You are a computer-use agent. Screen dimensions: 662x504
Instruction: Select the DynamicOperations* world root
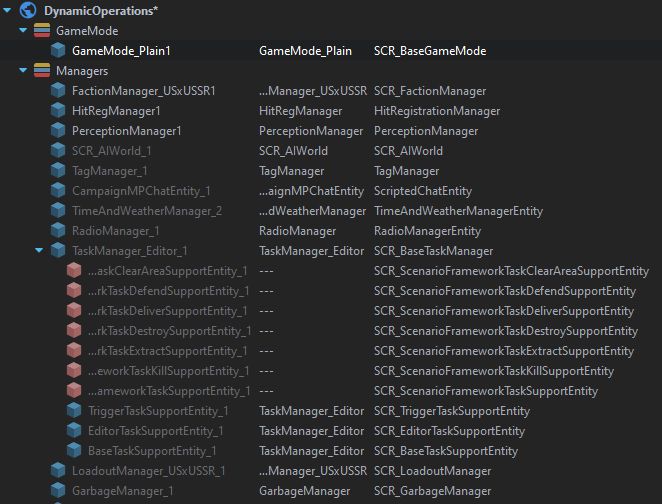click(x=101, y=11)
